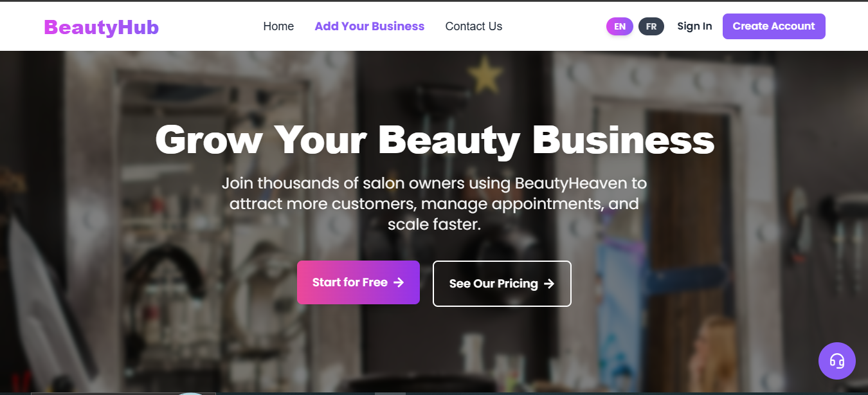This screenshot has width=868, height=395.
Task: Click the Create Account button
Action: pos(774,26)
